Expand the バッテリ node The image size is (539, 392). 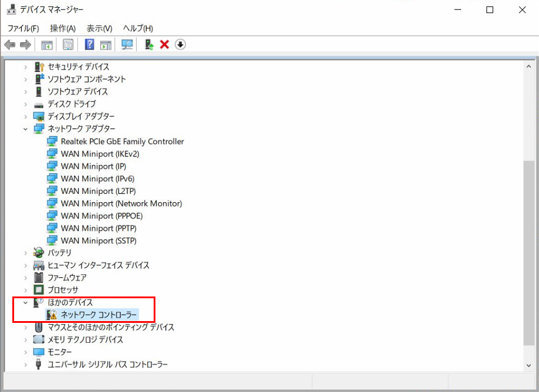[x=25, y=253]
